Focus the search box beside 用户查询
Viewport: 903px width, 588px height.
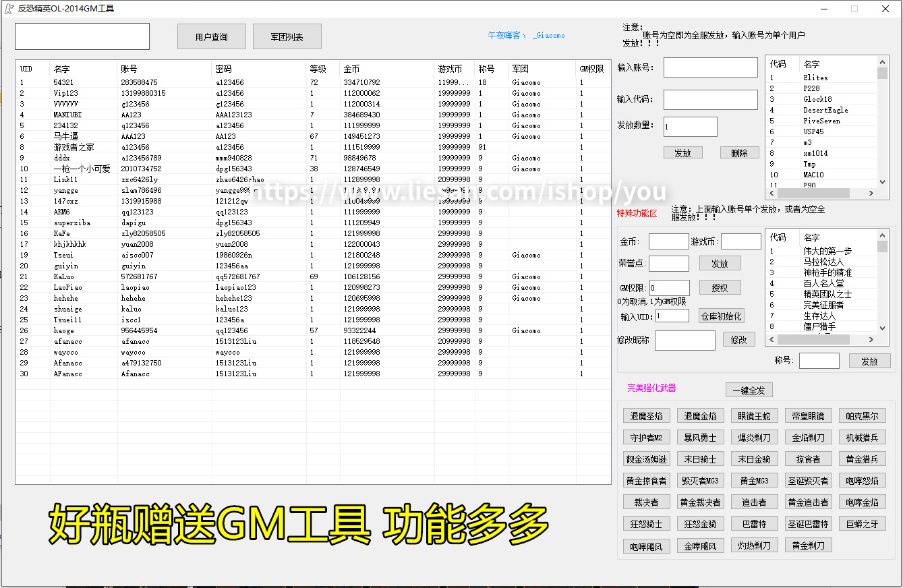pos(82,36)
